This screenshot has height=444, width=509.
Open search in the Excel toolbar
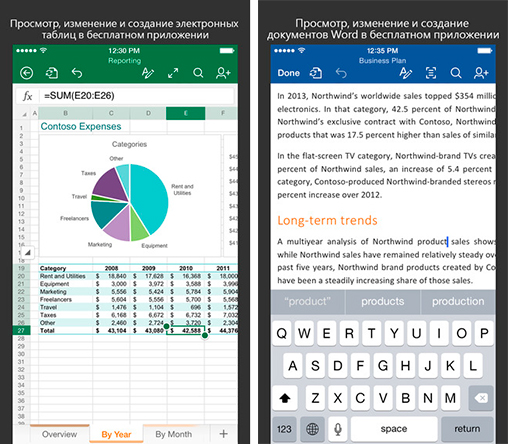[x=198, y=73]
